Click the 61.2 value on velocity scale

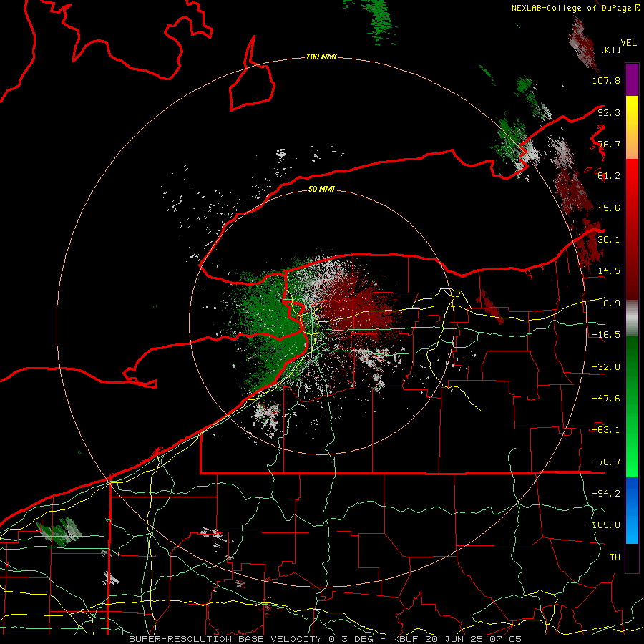[609, 176]
